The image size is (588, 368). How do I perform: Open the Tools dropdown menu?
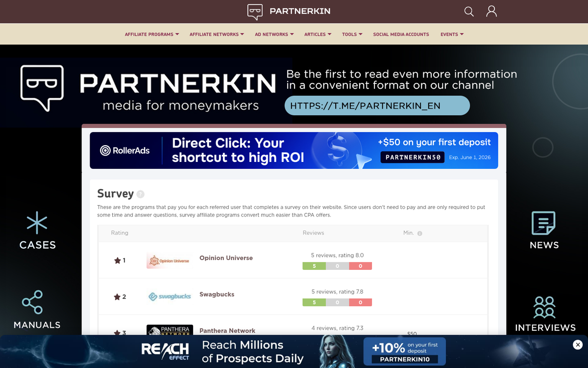pos(352,34)
